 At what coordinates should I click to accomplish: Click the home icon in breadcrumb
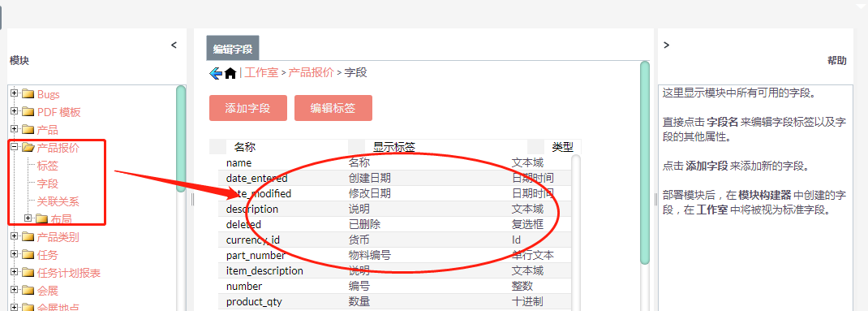pos(230,72)
